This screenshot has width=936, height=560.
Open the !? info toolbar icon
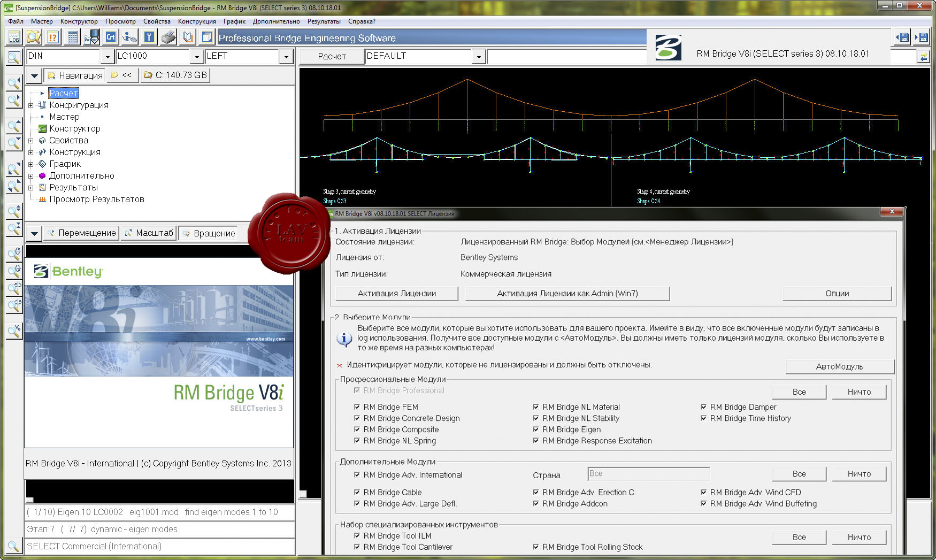(x=53, y=37)
